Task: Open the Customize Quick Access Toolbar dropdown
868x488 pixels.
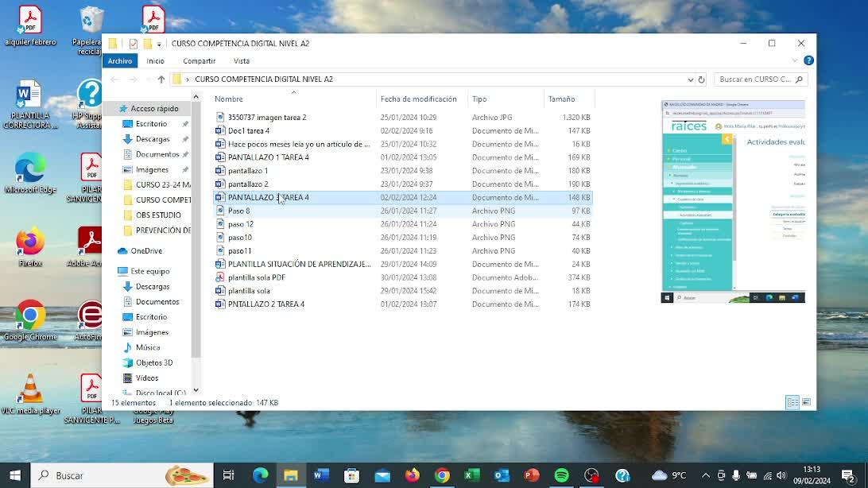Action: click(159, 44)
